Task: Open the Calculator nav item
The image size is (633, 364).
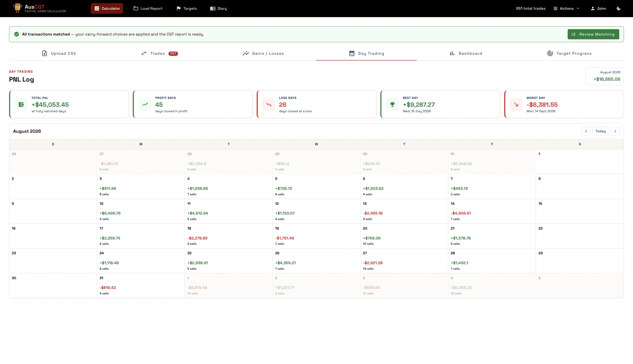Action: pos(107,8)
